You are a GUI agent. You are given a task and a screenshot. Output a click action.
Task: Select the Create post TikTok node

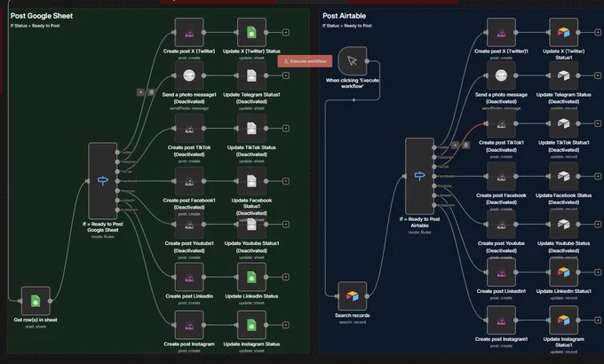pyautogui.click(x=189, y=128)
